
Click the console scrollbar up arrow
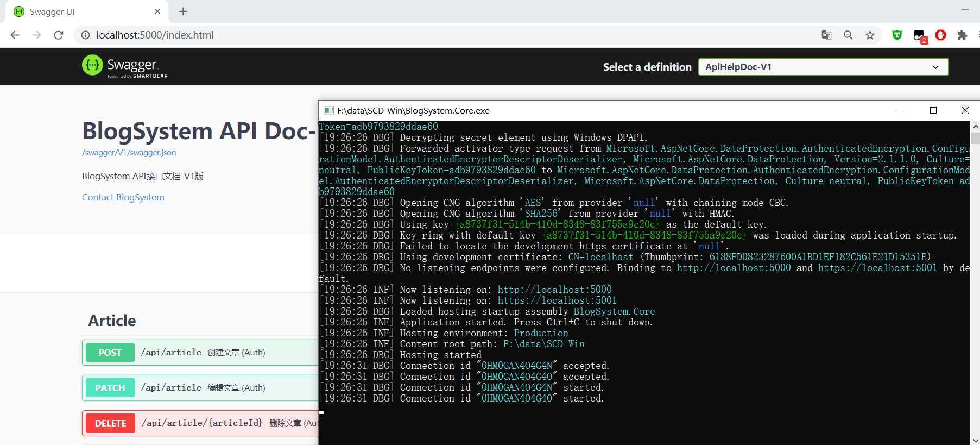click(x=975, y=126)
